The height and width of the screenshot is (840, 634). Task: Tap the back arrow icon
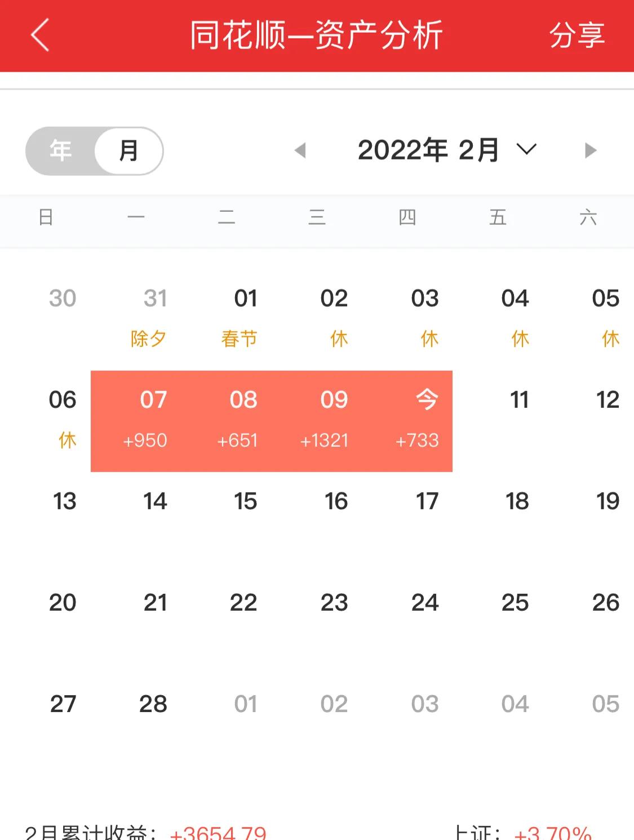pyautogui.click(x=40, y=35)
